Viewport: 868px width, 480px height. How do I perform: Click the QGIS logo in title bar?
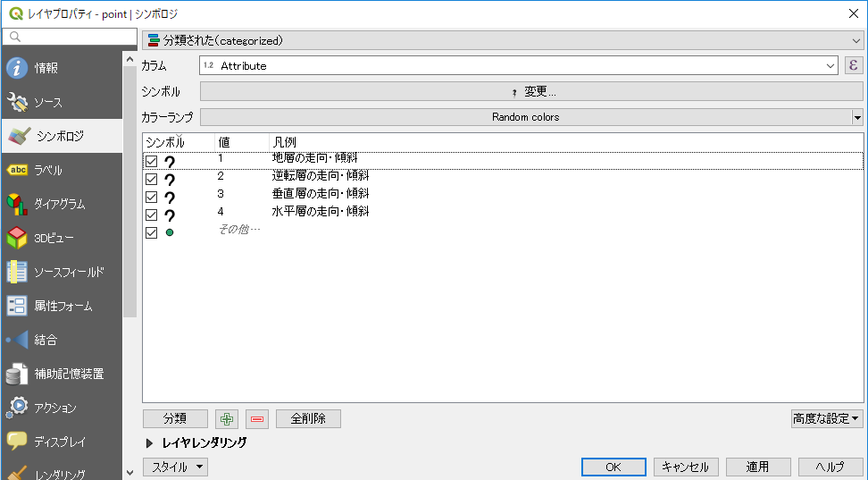15,14
